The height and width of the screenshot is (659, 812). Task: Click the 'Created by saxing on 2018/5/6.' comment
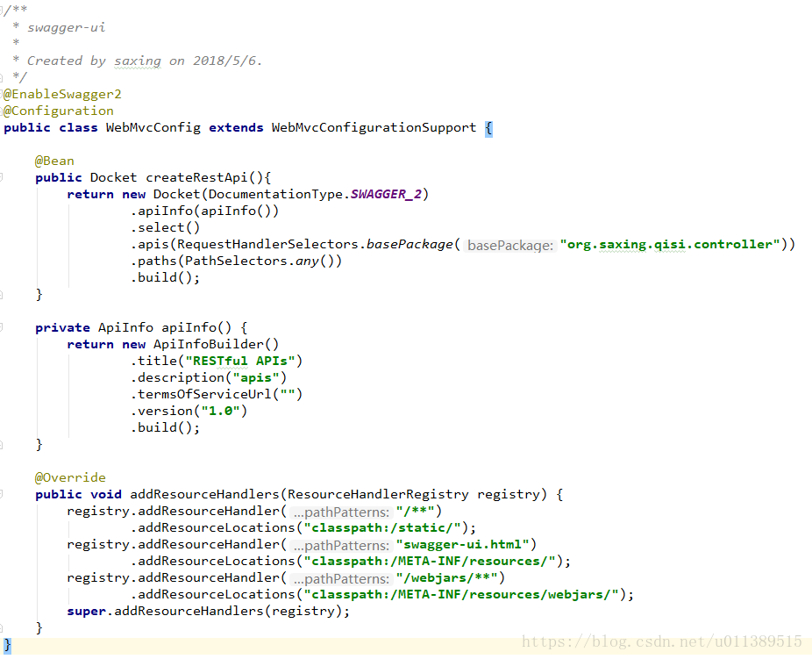click(145, 61)
